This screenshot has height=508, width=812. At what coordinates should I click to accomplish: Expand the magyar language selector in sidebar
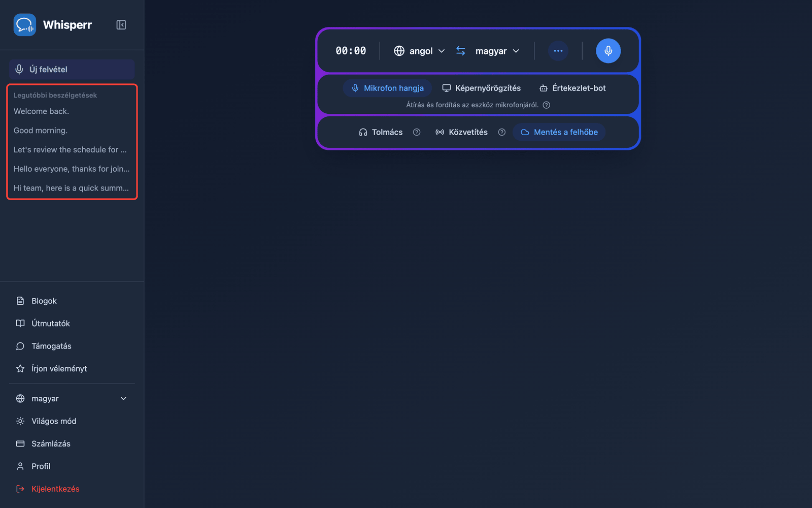pos(72,399)
